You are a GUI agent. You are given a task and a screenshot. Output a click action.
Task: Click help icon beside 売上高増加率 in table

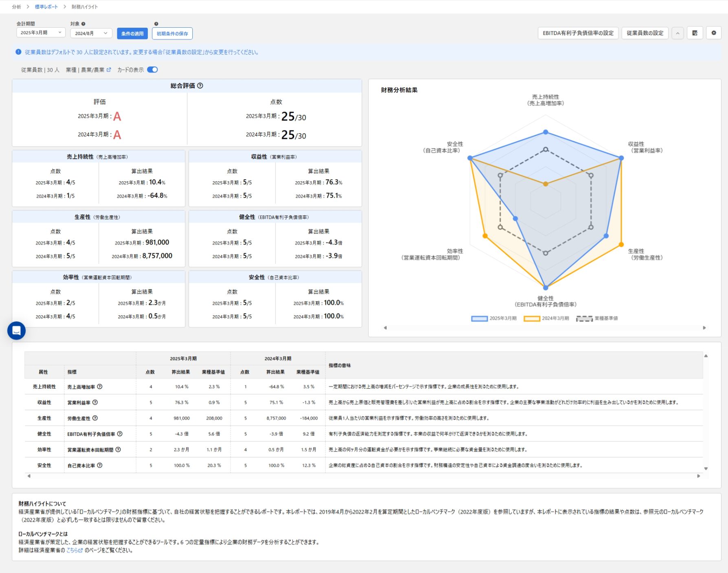coord(100,386)
